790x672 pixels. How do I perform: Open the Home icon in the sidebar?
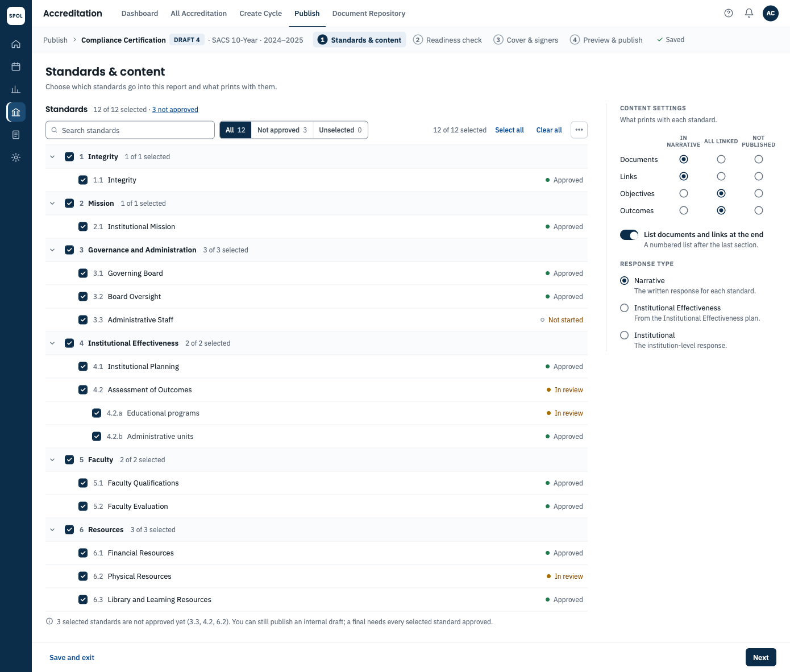(x=16, y=44)
